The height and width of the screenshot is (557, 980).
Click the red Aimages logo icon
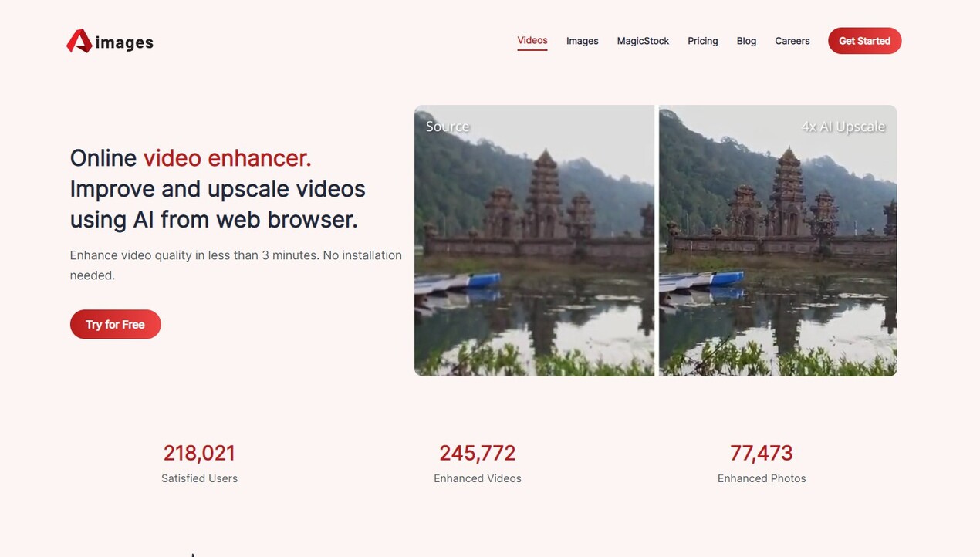78,39
